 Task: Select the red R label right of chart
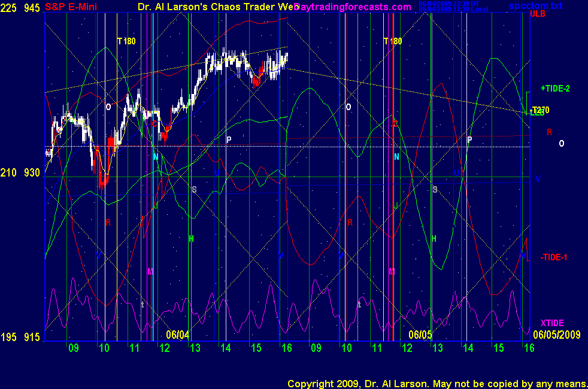click(x=549, y=132)
